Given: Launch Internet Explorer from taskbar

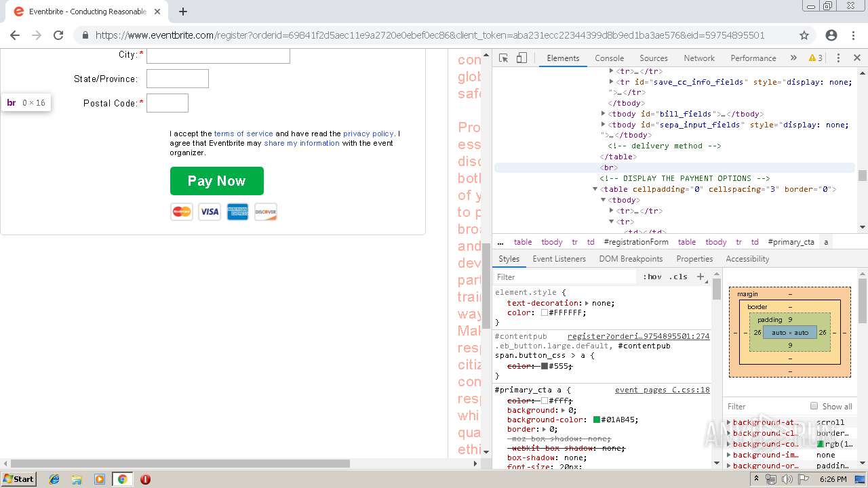Looking at the screenshot, I should (54, 479).
